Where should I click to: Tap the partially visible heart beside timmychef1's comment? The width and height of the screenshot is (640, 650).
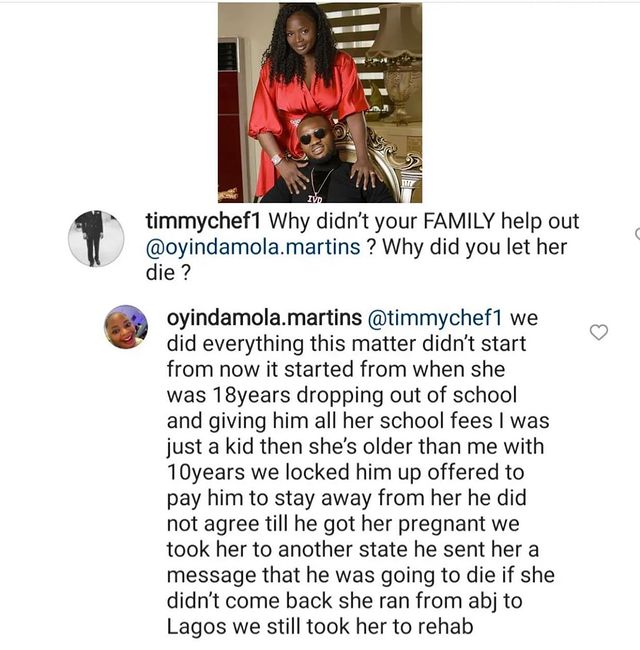pyautogui.click(x=638, y=234)
